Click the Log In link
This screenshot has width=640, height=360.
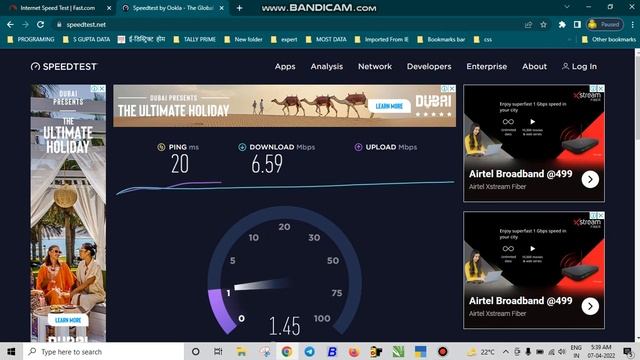579,67
